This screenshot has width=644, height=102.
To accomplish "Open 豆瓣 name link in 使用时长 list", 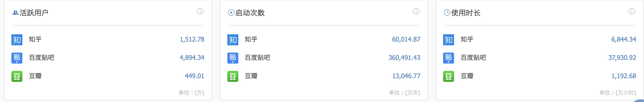I will coord(467,76).
